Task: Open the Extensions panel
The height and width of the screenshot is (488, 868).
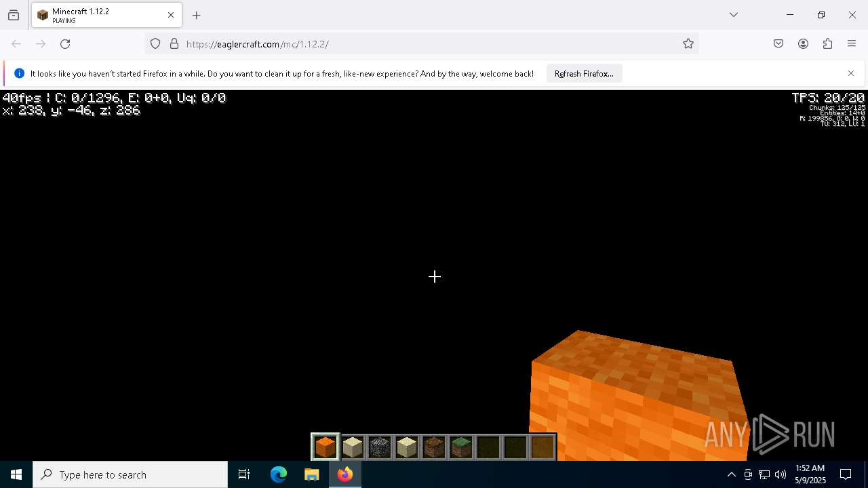Action: tap(827, 44)
